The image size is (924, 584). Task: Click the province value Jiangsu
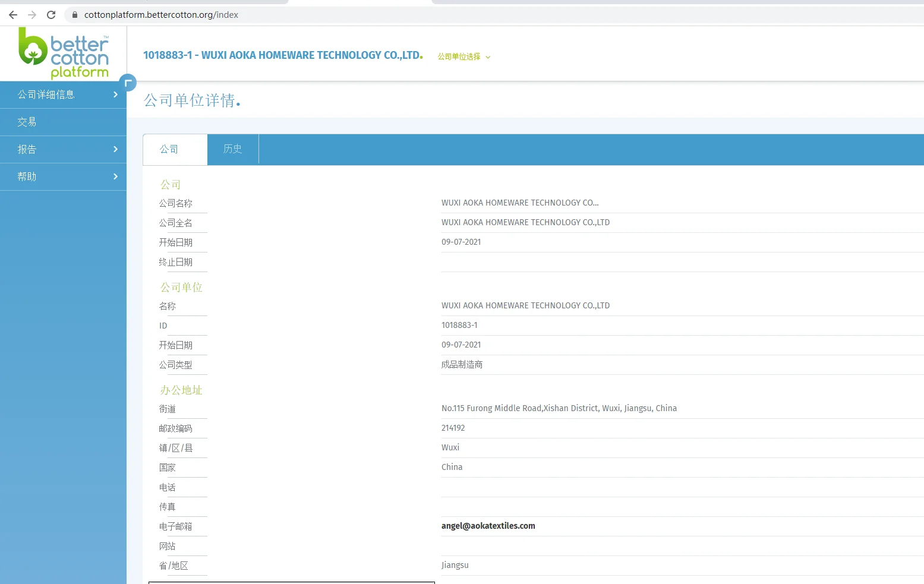click(455, 565)
